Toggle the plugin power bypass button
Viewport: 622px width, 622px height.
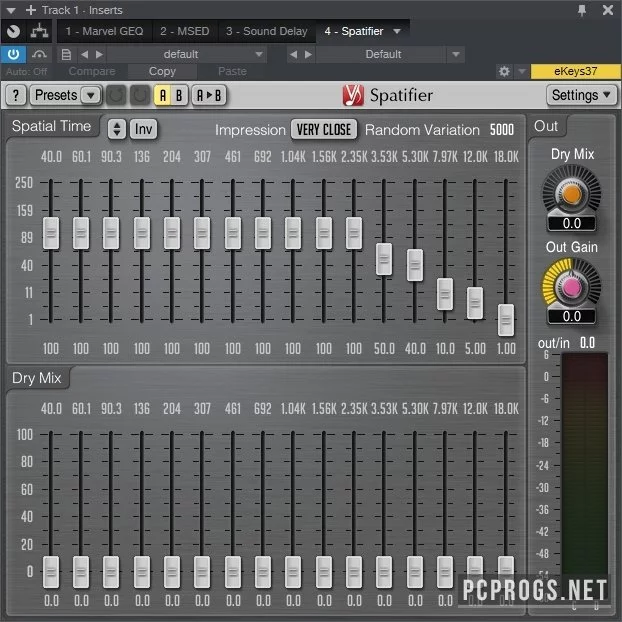(x=13, y=54)
